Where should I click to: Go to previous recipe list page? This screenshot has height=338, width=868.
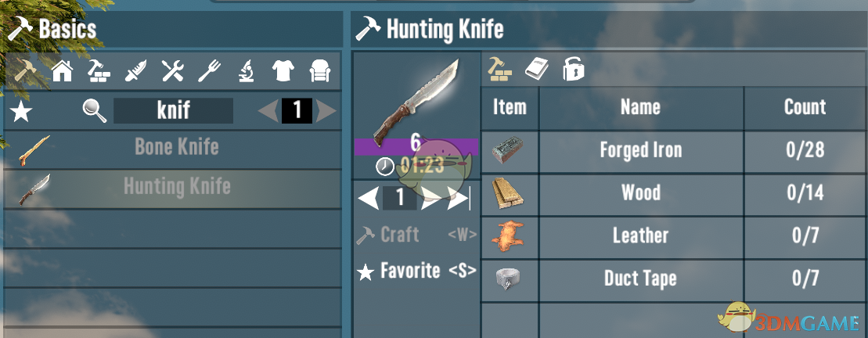point(268,111)
